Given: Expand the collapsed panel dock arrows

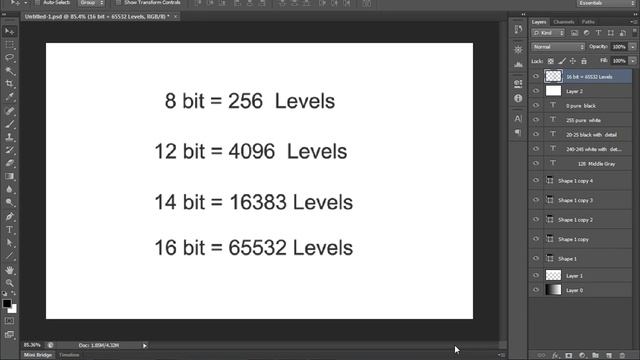Looking at the screenshot, I should click(523, 14).
